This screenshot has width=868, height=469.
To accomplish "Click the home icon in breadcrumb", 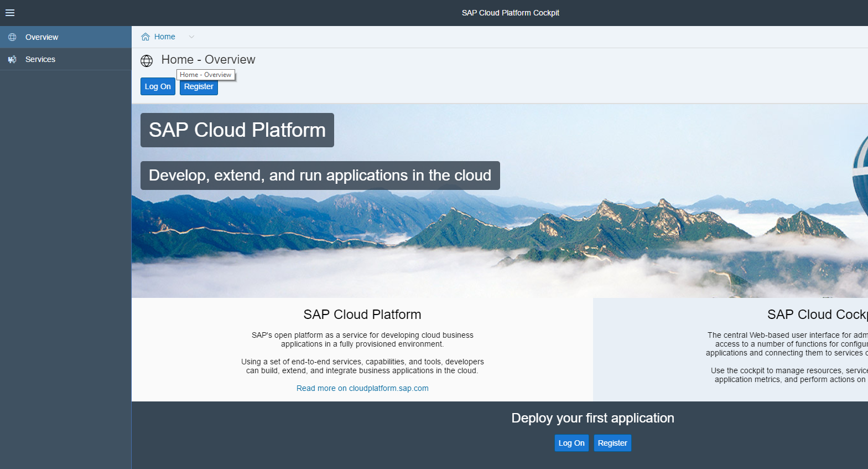I will tap(145, 37).
